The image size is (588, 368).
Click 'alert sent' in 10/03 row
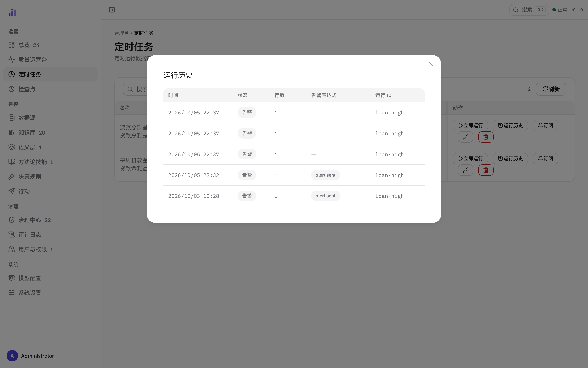325,196
